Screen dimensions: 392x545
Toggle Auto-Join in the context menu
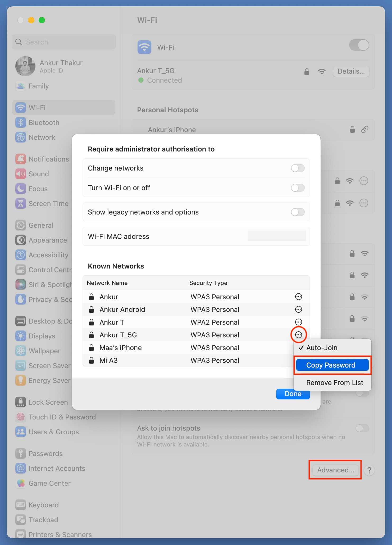click(322, 348)
